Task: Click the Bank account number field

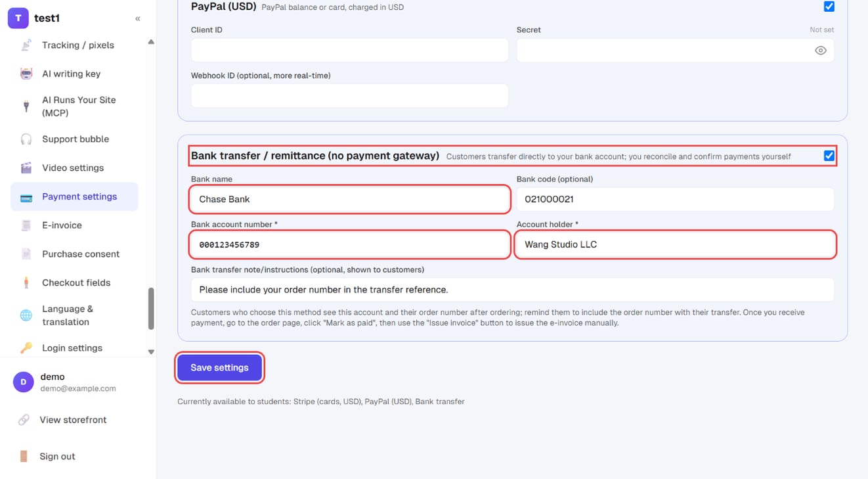Action: click(349, 244)
